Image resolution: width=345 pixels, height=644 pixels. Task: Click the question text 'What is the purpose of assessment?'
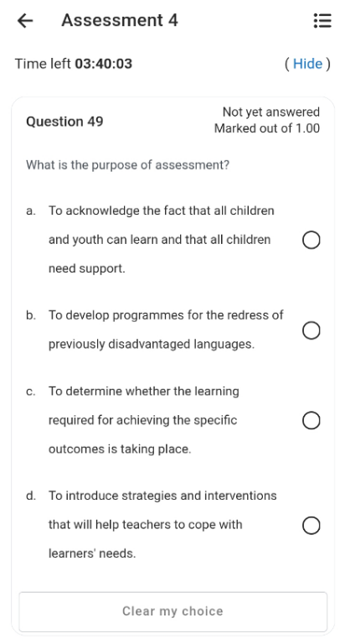[127, 165]
